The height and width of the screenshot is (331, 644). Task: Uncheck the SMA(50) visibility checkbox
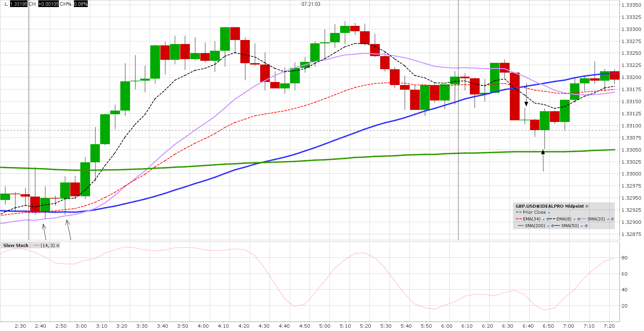click(x=582, y=226)
